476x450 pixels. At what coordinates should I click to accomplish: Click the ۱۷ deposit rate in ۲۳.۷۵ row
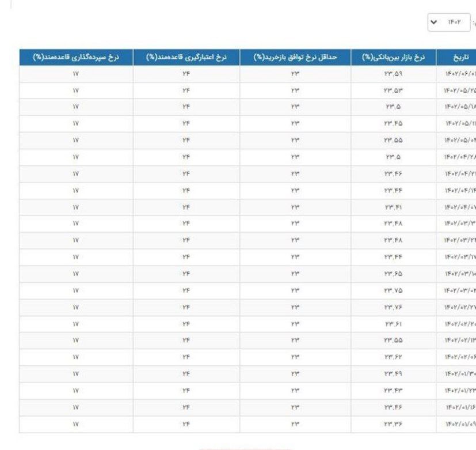click(76, 290)
